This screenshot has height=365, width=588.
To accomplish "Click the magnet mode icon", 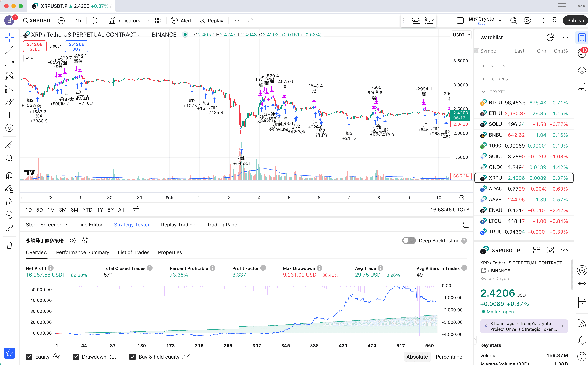I will 9,176.
